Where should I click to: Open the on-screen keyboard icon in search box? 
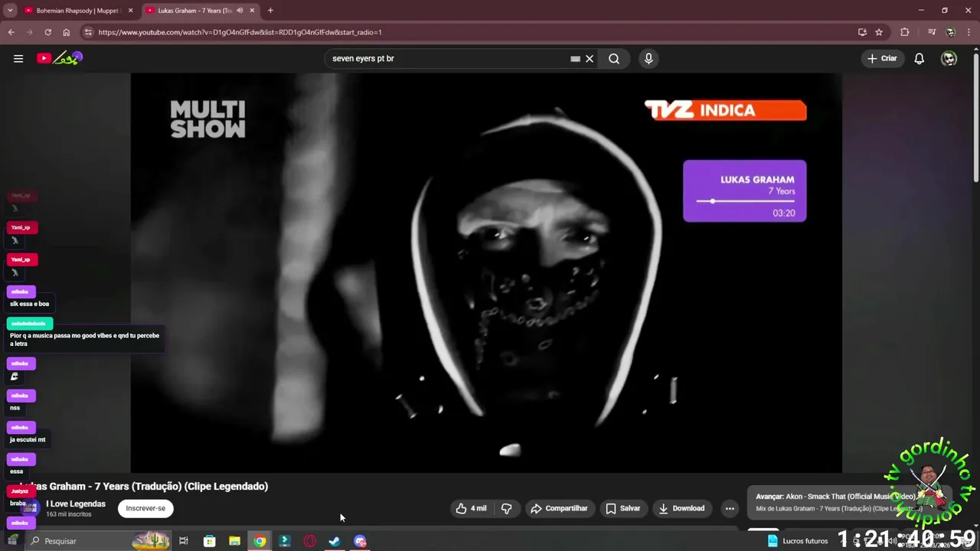575,58
